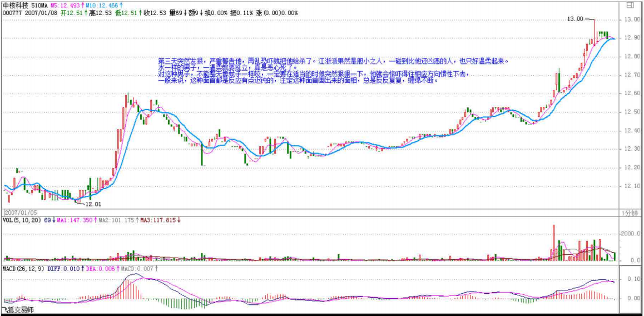Click the 飞狐交易师 label at bottom left
644x316 pixels.
tap(17, 310)
